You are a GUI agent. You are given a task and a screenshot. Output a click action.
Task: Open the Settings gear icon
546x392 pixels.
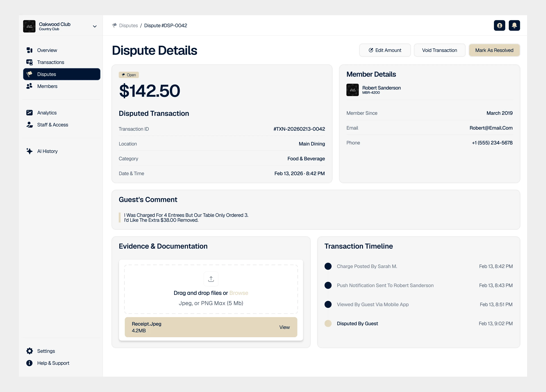coord(30,351)
